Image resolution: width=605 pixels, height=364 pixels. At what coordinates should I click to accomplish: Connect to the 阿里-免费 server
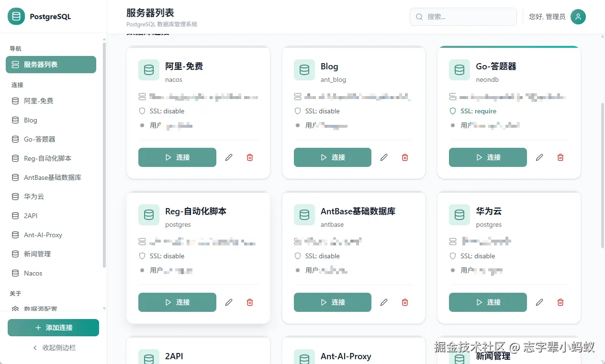coord(177,157)
